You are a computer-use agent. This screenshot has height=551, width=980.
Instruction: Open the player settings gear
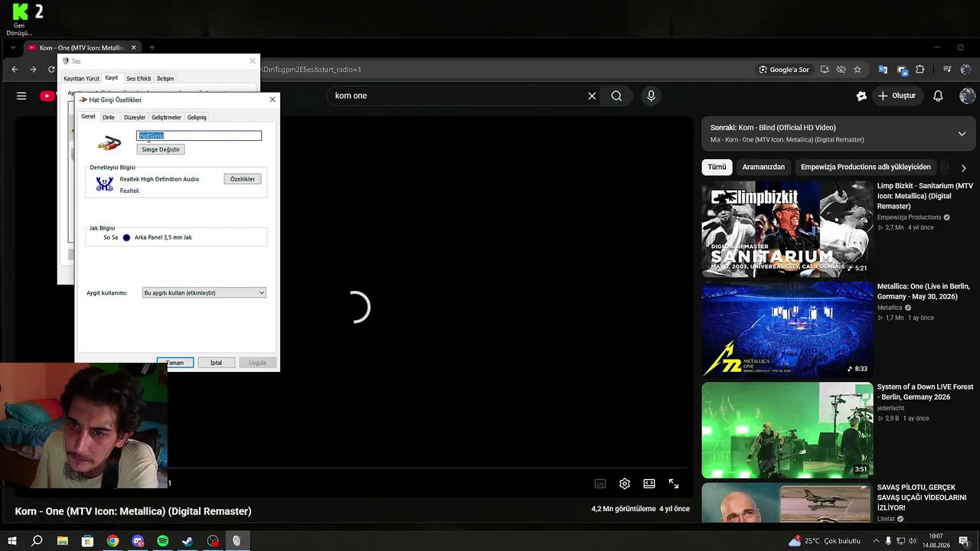(x=625, y=484)
